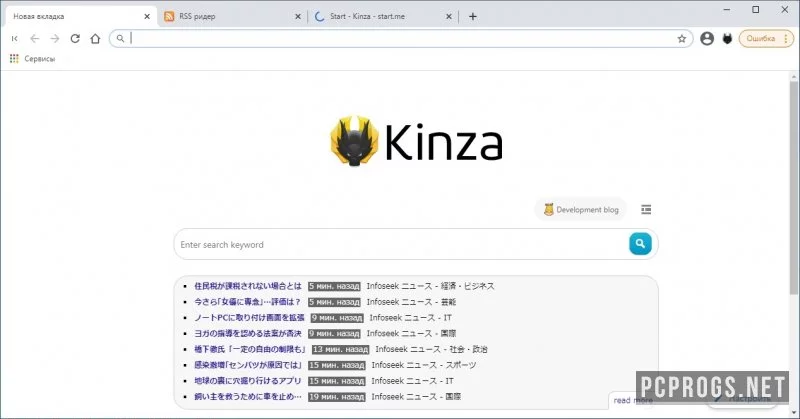Click the blue search magnifier button
The image size is (800, 419).
pyautogui.click(x=640, y=244)
